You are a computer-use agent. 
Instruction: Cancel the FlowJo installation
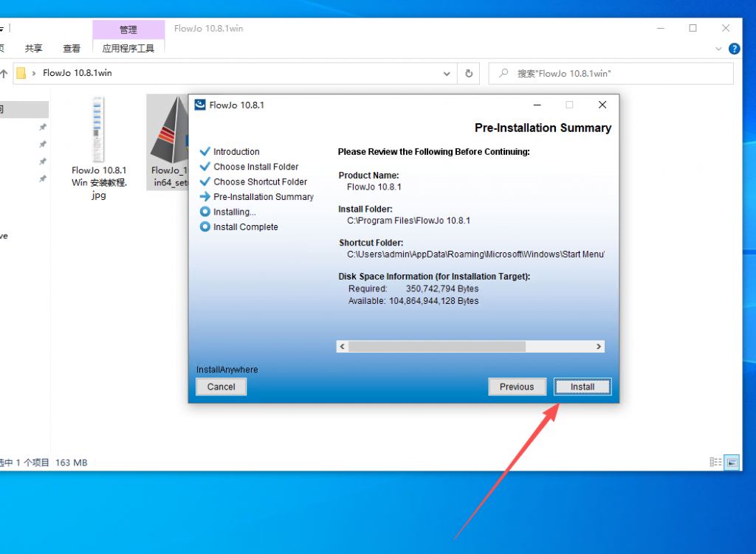coord(221,387)
